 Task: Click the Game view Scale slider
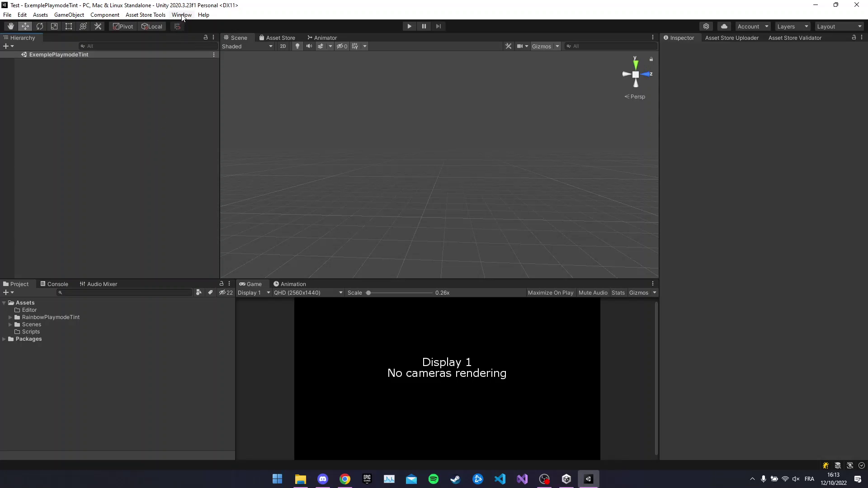coord(399,293)
